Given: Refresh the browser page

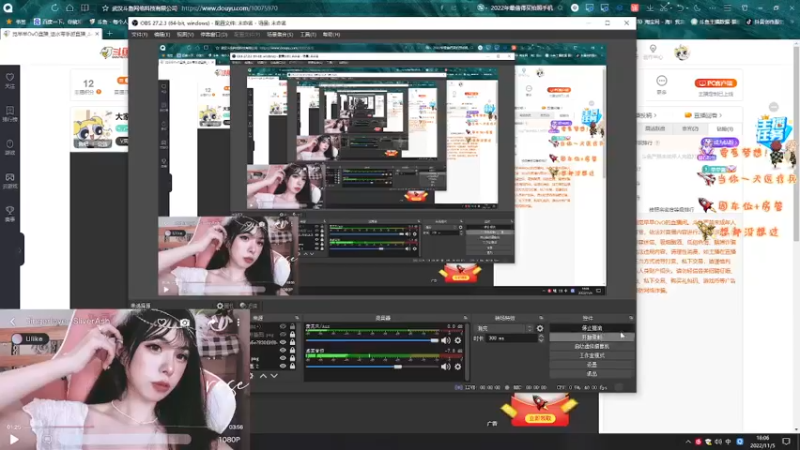Looking at the screenshot, I should pyautogui.click(x=55, y=8).
